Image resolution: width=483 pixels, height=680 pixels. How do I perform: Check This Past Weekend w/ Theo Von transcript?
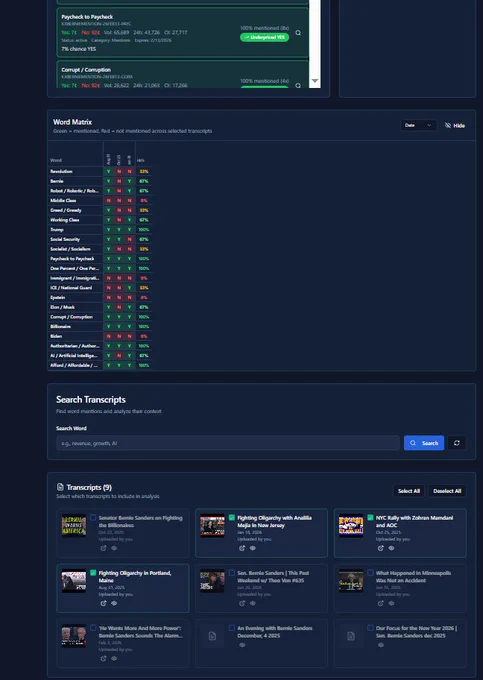[x=232, y=572]
